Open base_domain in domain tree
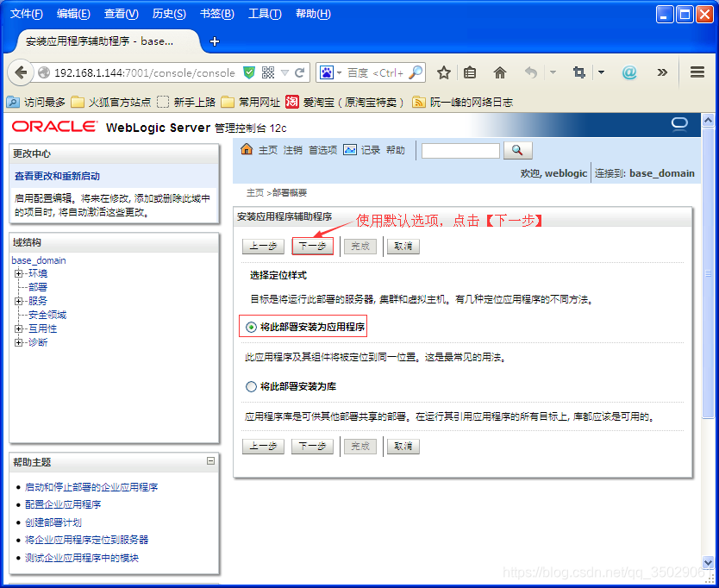719x588 pixels. [39, 260]
